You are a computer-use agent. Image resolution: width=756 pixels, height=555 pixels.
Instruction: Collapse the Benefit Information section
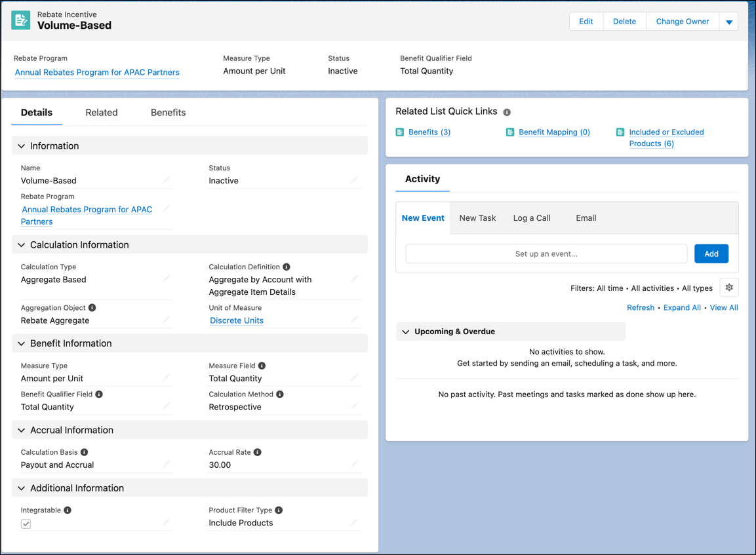click(21, 343)
